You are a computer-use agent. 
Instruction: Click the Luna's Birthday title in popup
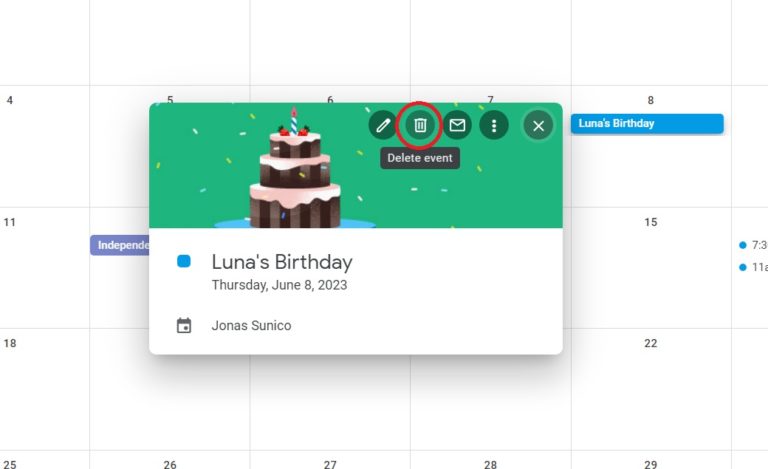[282, 262]
